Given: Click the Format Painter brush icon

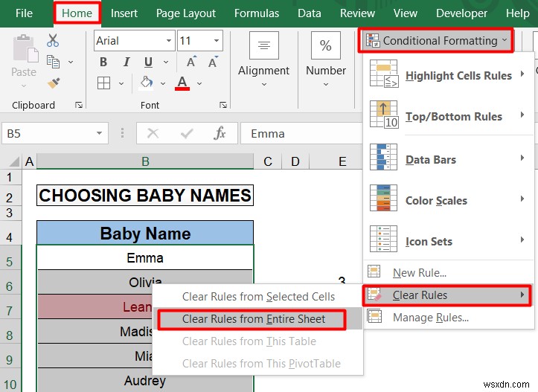Looking at the screenshot, I should click(x=53, y=83).
